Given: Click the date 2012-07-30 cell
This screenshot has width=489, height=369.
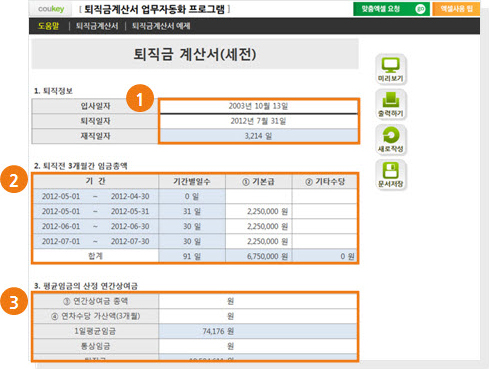Looking at the screenshot, I should click(x=130, y=241).
